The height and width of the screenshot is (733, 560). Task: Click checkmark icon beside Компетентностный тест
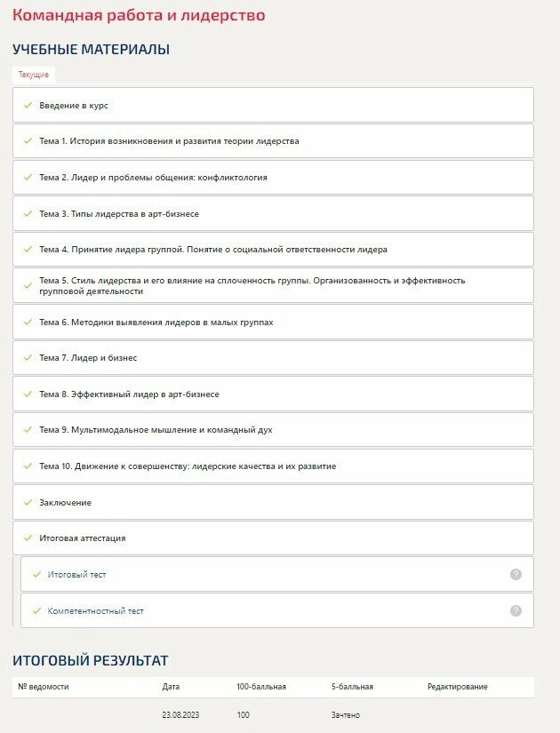click(36, 610)
